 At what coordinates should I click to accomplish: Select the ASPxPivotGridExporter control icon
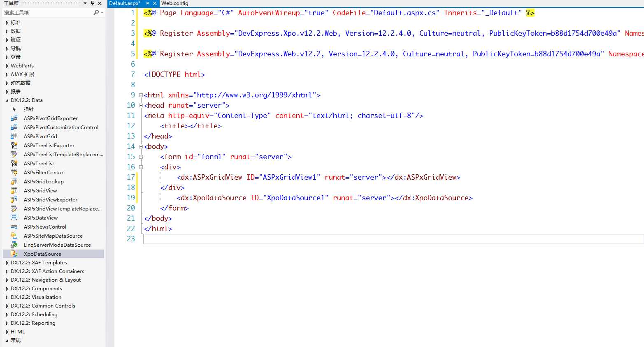click(14, 118)
